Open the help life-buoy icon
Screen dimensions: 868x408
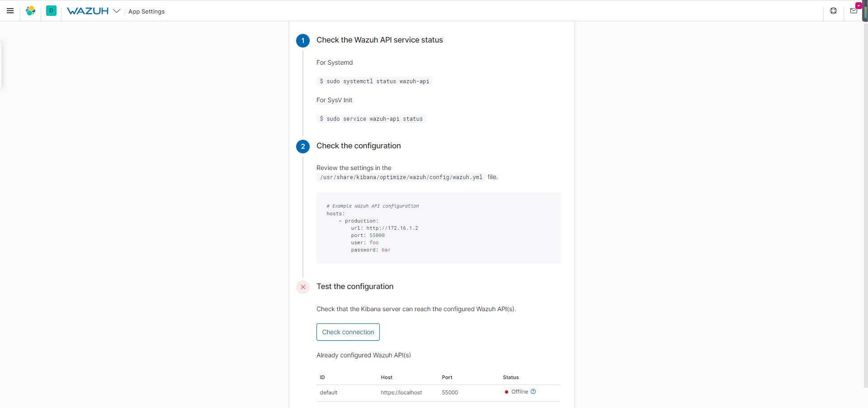(834, 10)
